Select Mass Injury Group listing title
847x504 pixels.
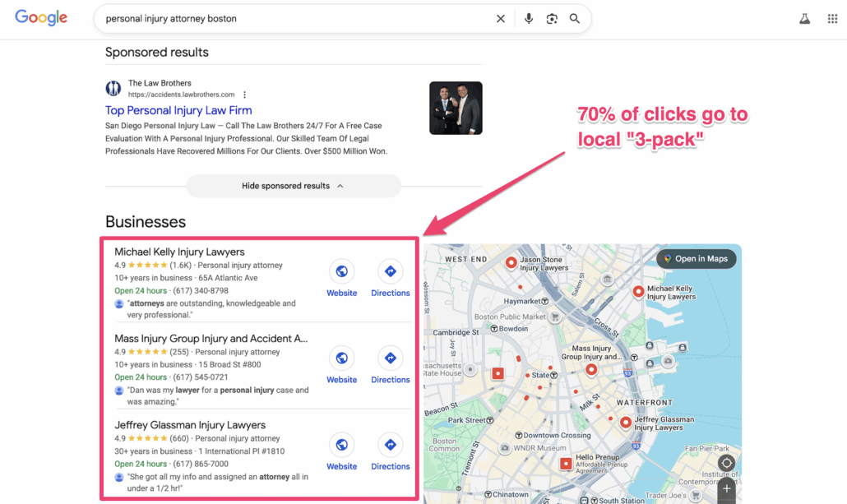point(211,339)
